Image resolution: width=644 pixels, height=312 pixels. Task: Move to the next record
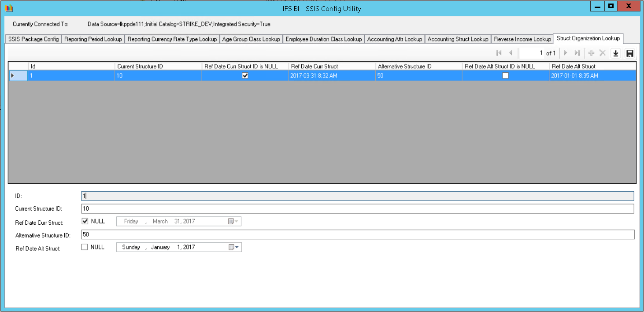(x=566, y=53)
